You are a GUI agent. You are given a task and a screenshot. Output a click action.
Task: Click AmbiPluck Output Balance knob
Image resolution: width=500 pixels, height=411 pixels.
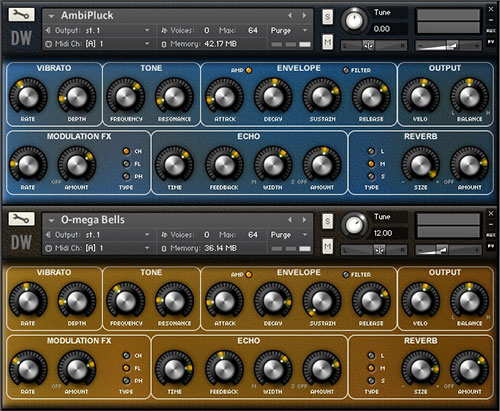click(x=469, y=96)
